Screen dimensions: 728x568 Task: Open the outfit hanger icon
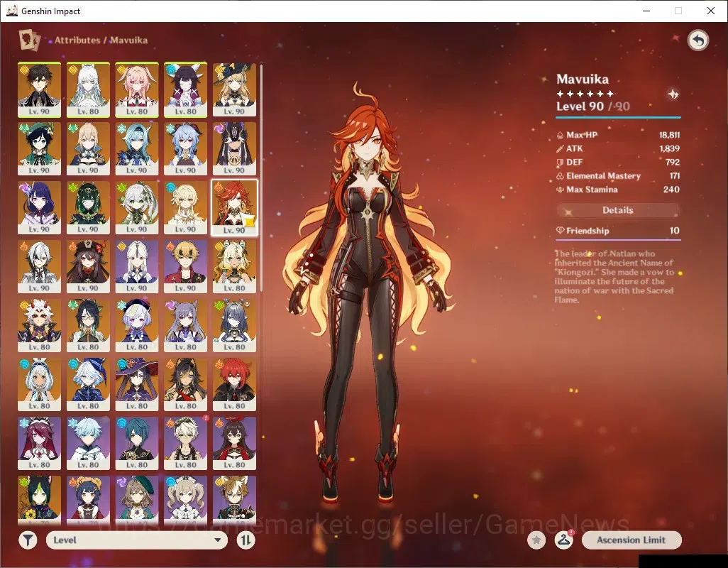[x=563, y=540]
